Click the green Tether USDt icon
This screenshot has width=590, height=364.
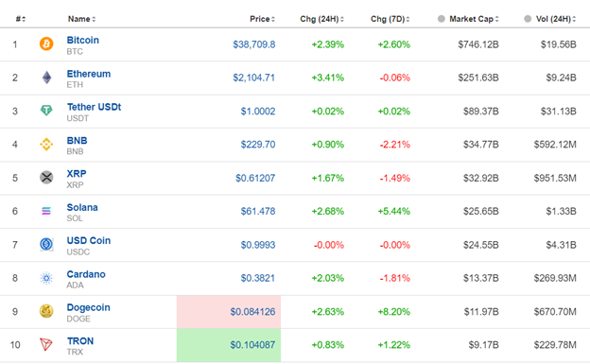point(46,111)
